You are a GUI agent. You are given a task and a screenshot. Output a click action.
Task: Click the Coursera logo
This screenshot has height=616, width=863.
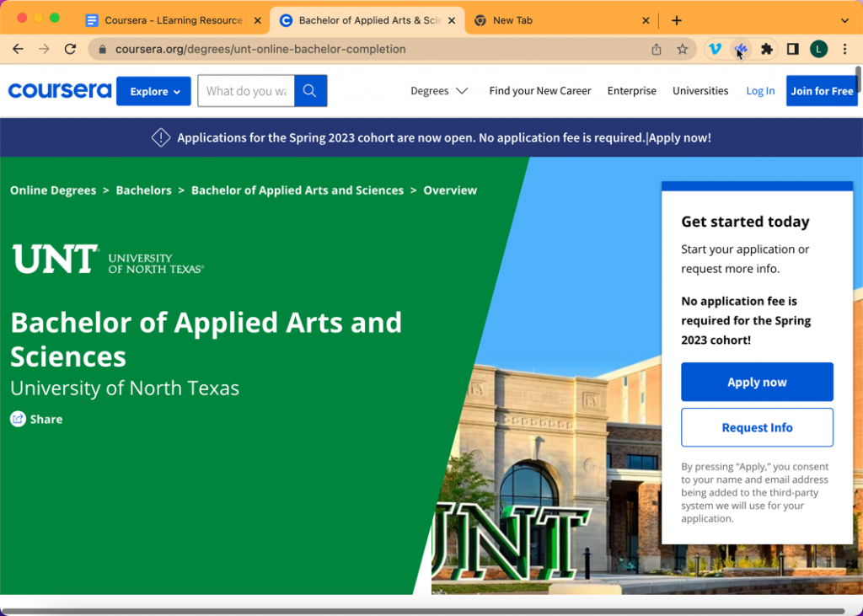(x=60, y=90)
